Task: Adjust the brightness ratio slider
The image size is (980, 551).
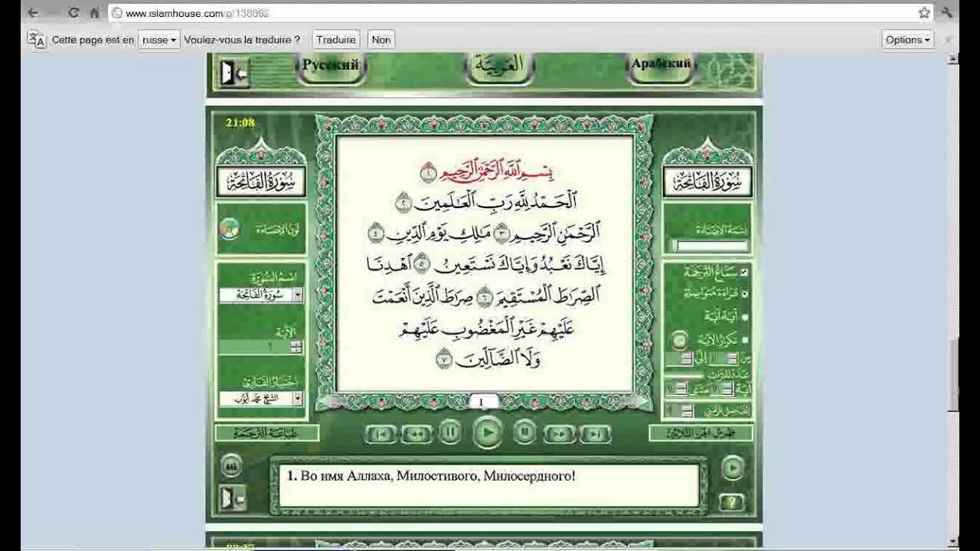Action: coord(710,246)
